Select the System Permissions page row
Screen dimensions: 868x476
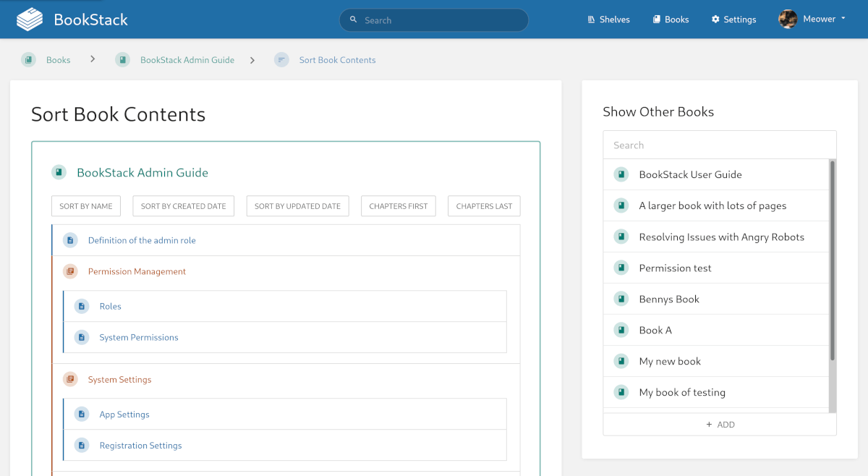(x=285, y=337)
